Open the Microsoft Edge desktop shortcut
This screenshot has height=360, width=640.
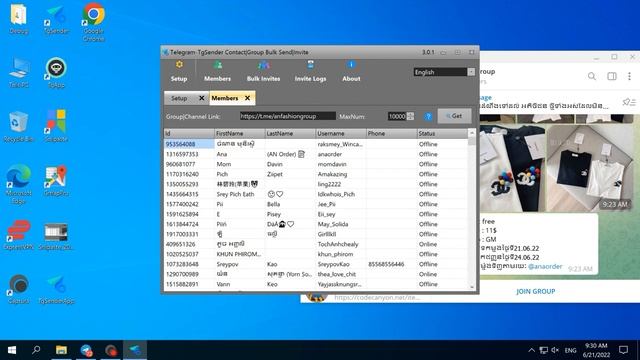pyautogui.click(x=18, y=184)
